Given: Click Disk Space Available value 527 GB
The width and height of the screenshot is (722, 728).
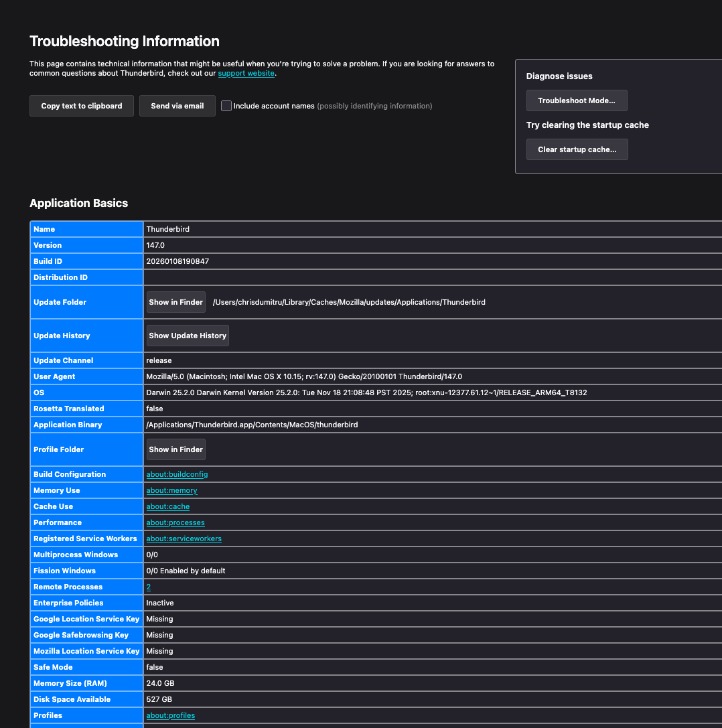Looking at the screenshot, I should tap(159, 699).
